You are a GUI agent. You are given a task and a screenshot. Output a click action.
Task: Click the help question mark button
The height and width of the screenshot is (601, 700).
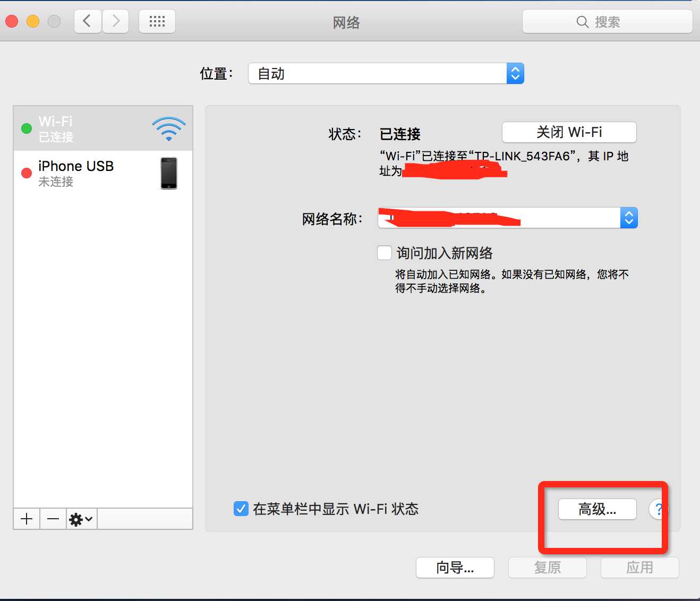click(659, 509)
